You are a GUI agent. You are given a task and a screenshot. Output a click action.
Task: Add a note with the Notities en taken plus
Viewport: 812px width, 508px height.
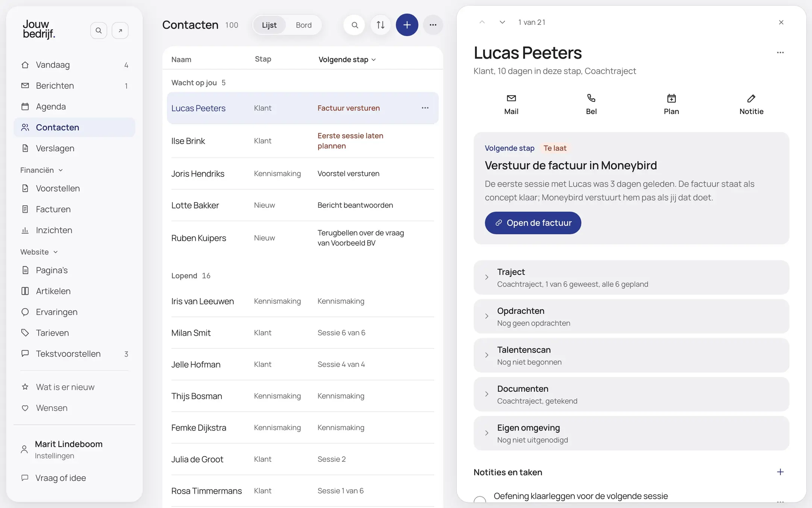point(780,472)
